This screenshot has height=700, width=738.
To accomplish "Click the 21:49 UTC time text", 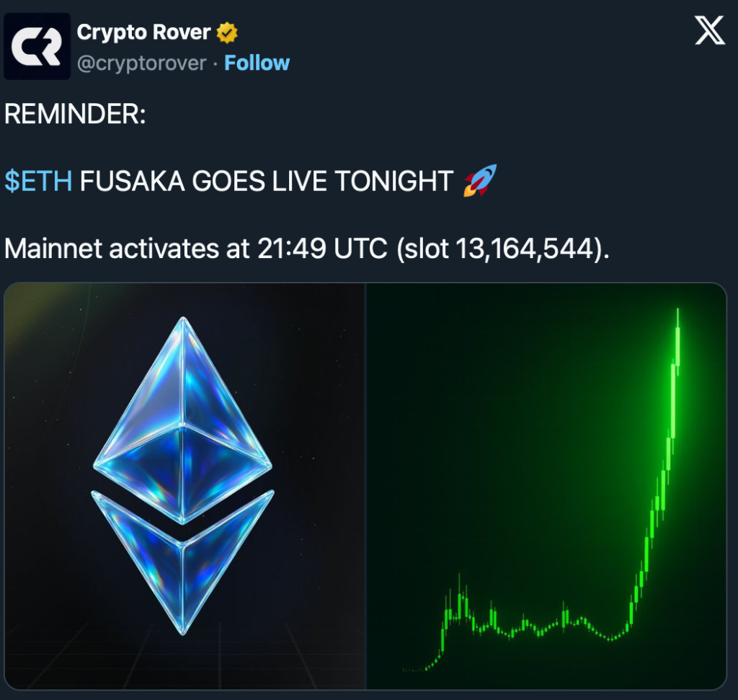I will coord(322,249).
